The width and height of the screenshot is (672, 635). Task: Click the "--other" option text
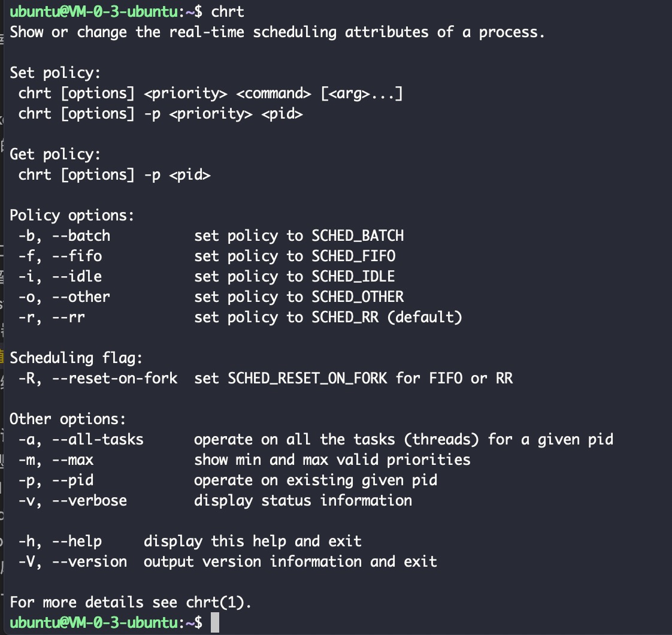pos(81,297)
